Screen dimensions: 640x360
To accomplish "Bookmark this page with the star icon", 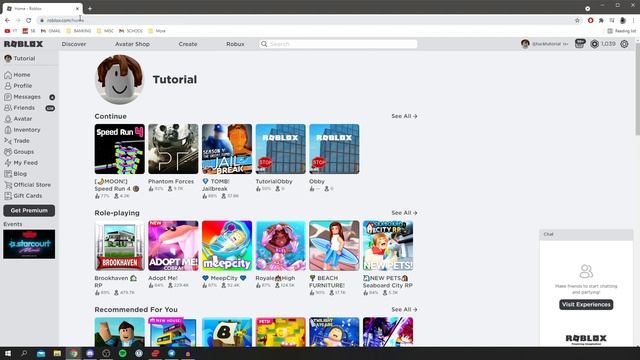I will (x=577, y=20).
